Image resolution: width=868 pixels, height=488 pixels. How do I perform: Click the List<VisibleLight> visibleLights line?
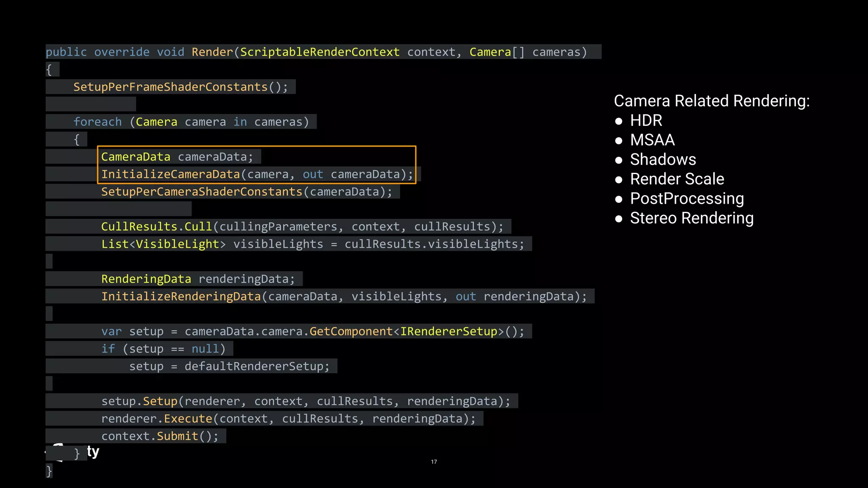313,244
